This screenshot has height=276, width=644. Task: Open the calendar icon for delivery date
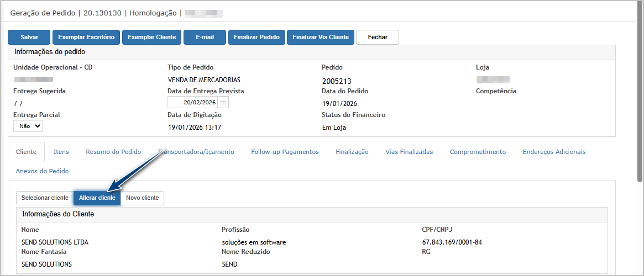click(x=223, y=103)
